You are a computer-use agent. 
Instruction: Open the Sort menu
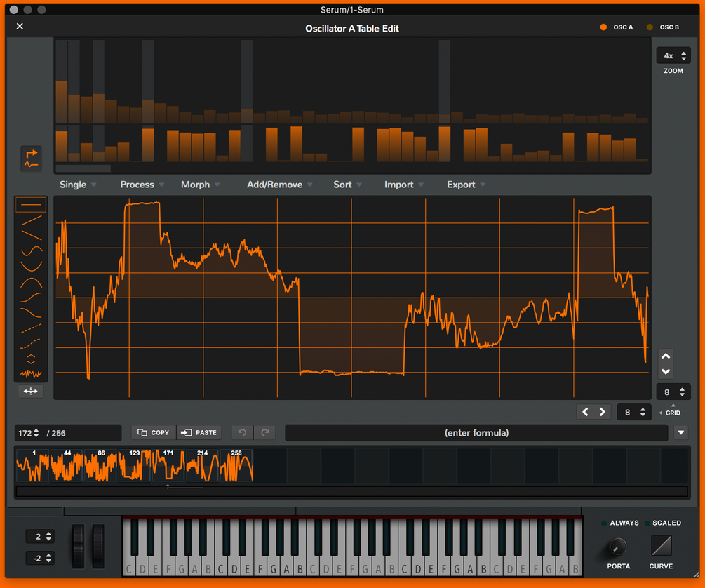tap(347, 185)
